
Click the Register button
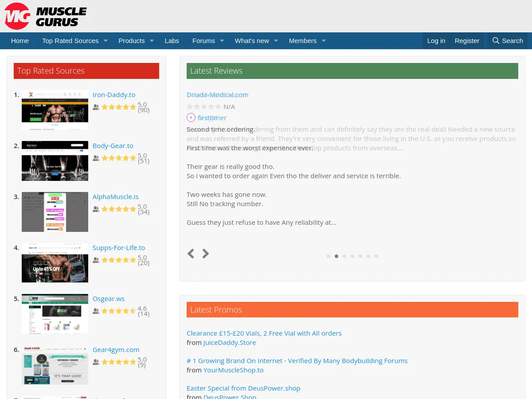pos(467,41)
